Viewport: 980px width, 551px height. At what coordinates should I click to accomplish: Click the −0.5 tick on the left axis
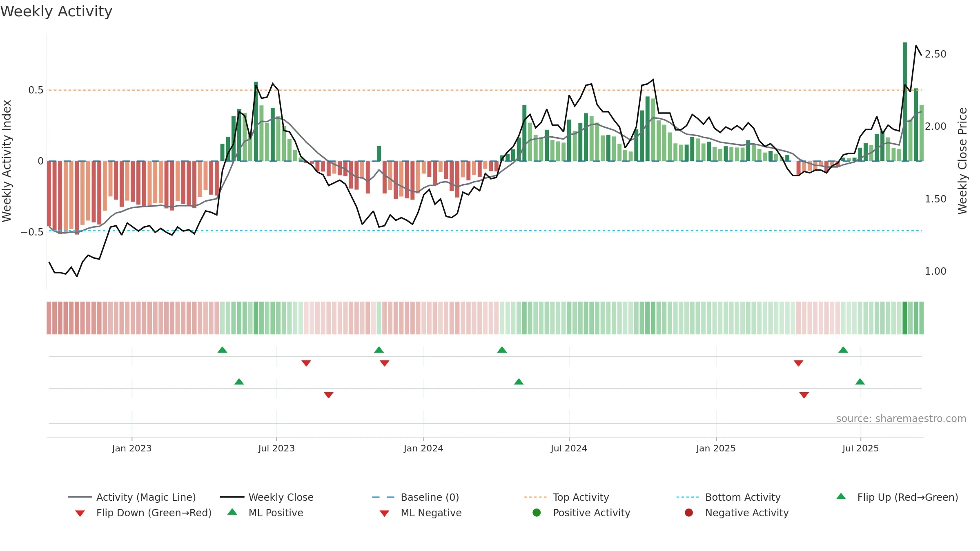coord(32,232)
